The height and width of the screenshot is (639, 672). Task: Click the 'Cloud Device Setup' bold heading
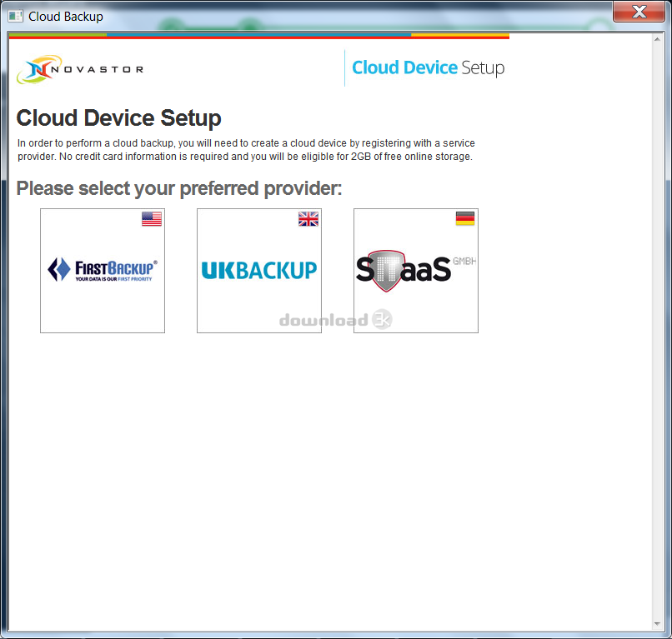click(x=118, y=118)
